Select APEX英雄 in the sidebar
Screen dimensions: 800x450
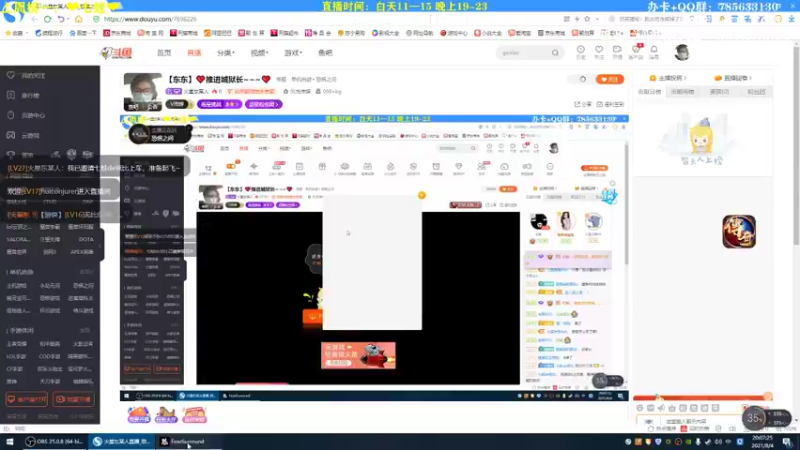pyautogui.click(x=82, y=252)
